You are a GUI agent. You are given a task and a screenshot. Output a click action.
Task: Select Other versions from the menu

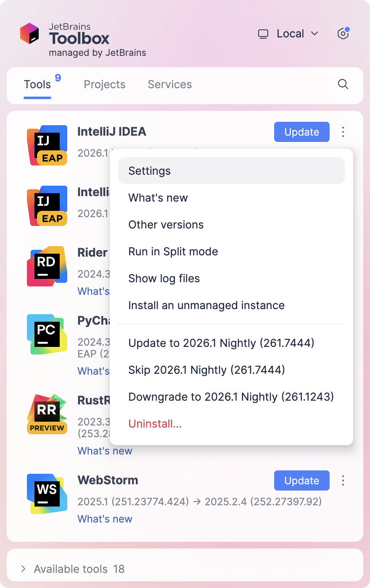(166, 225)
